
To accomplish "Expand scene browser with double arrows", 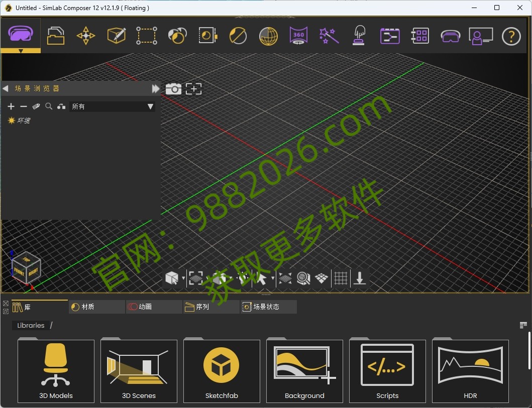I will coord(155,88).
